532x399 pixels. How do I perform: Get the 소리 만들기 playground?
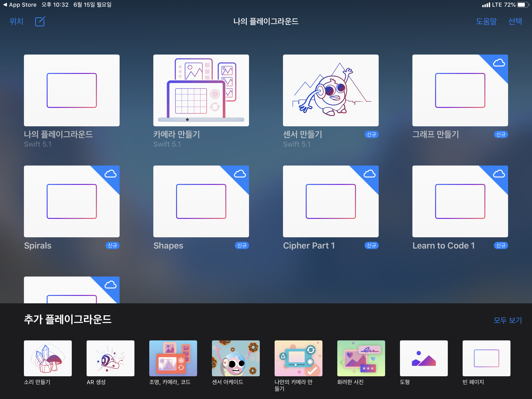[48, 358]
